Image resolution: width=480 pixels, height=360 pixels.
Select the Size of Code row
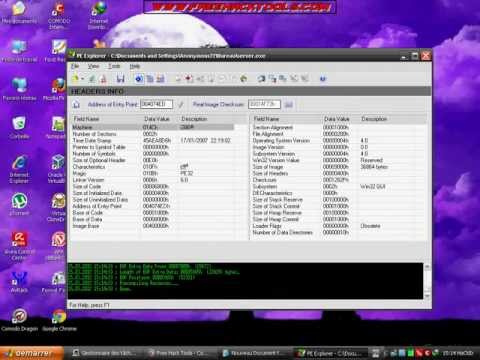click(153, 186)
